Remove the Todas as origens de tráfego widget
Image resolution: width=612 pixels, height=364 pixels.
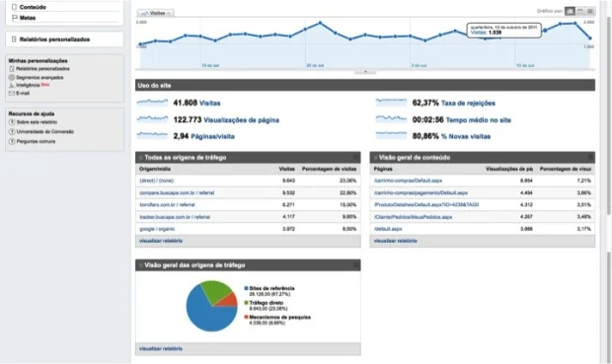click(356, 157)
